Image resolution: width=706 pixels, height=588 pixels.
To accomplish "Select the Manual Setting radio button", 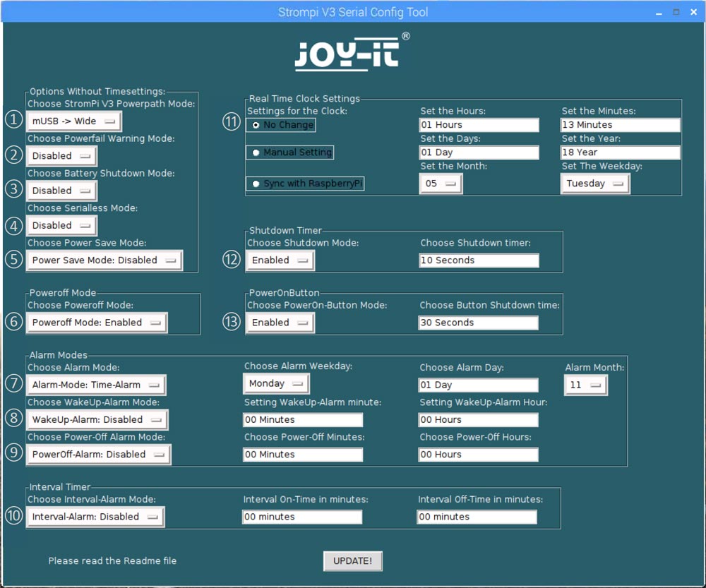I will [290, 152].
